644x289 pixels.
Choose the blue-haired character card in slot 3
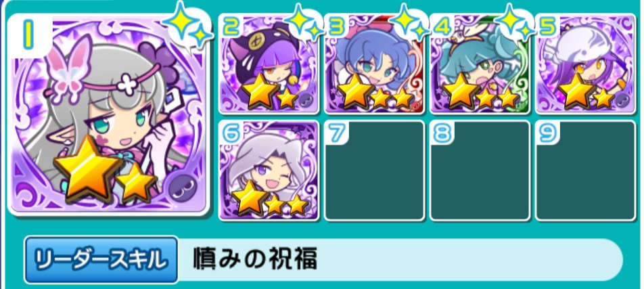(375, 64)
